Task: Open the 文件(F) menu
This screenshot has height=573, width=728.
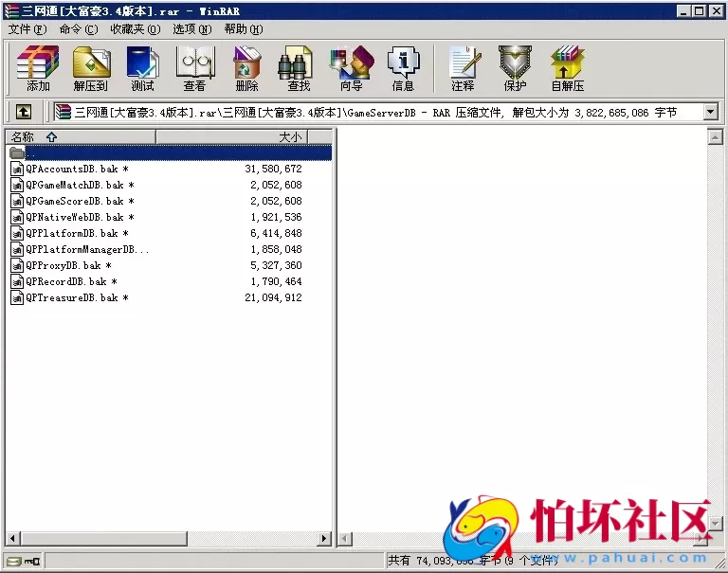Action: (27, 29)
